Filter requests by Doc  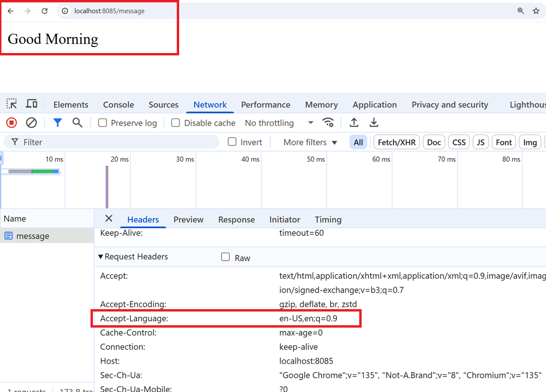click(434, 142)
